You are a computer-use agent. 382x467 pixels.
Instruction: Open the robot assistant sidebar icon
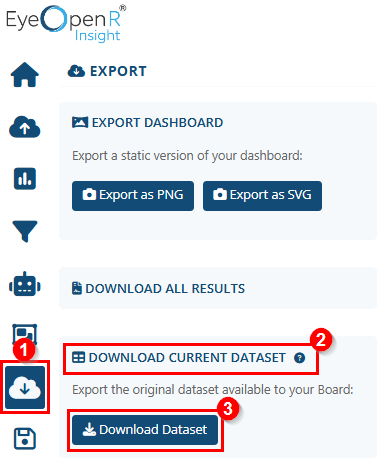25,284
